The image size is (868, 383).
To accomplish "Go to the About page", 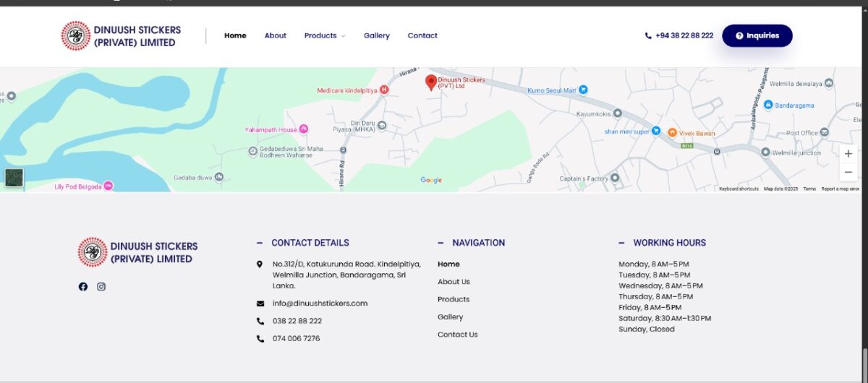I will (275, 35).
